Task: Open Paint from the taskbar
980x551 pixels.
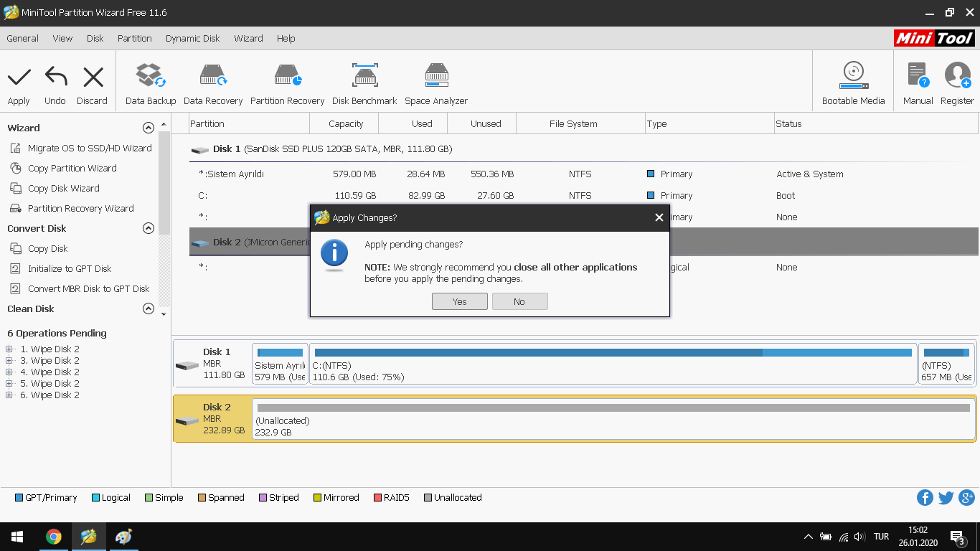Action: [123, 537]
